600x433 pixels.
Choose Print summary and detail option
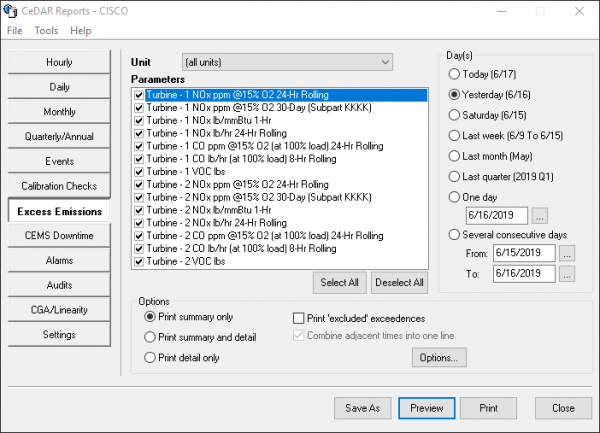150,336
